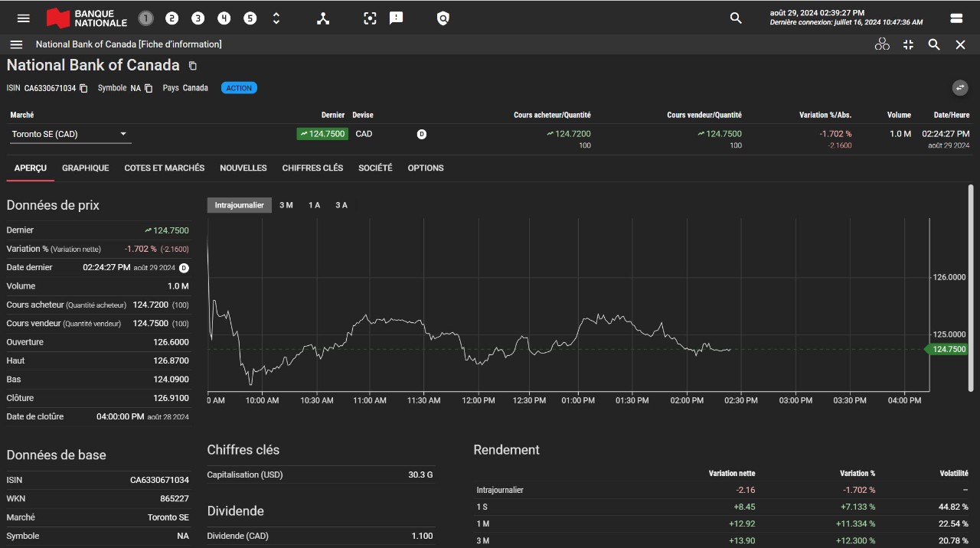Open the Société tab
This screenshot has width=980, height=548.
point(375,168)
